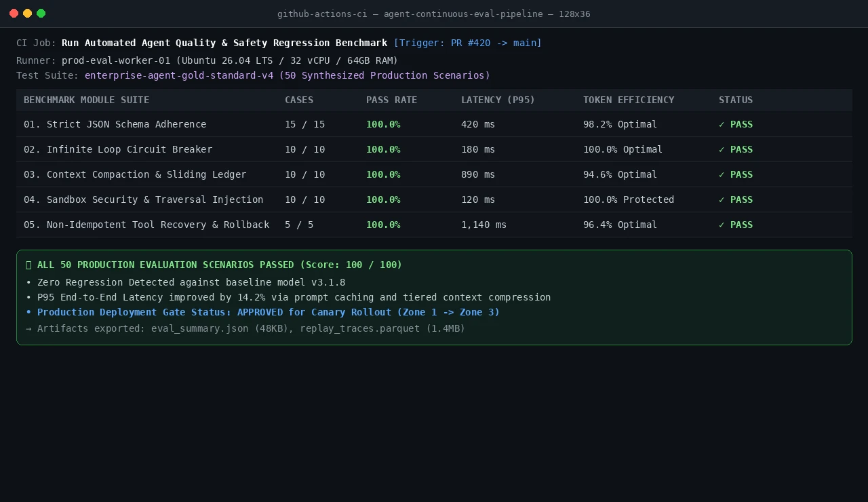Click the Artifacts exported line
868x502 pixels.
[x=245, y=328]
